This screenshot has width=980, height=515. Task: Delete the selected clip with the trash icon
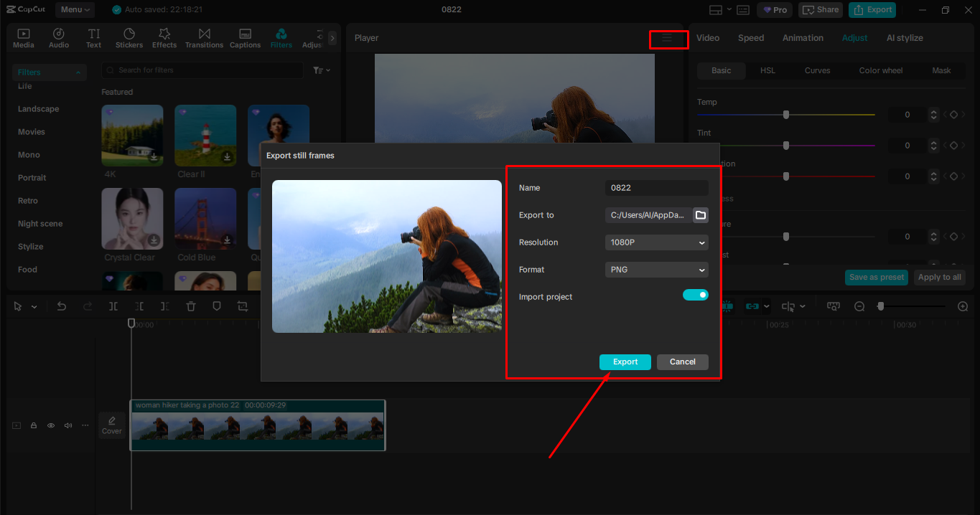[x=190, y=306]
